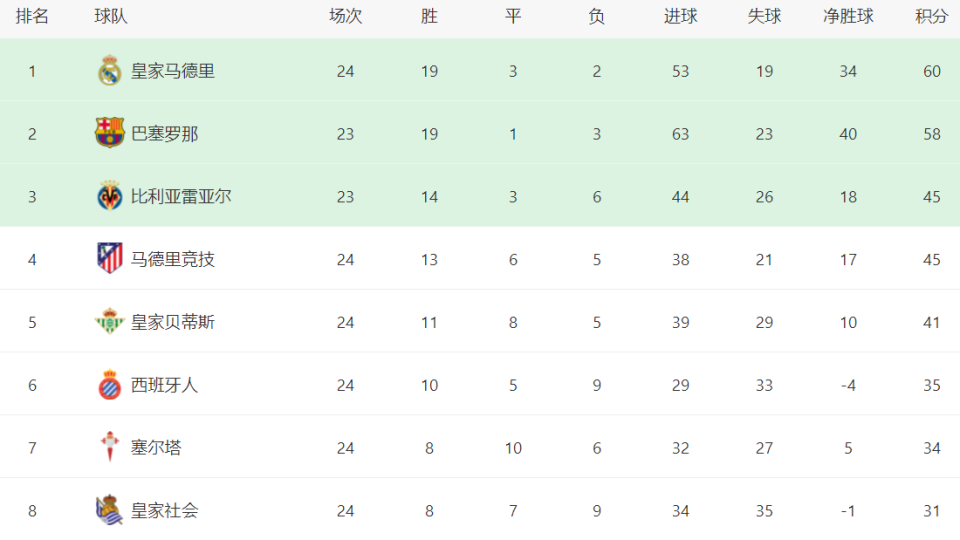Click the Celta Vigo club crest

click(x=109, y=447)
